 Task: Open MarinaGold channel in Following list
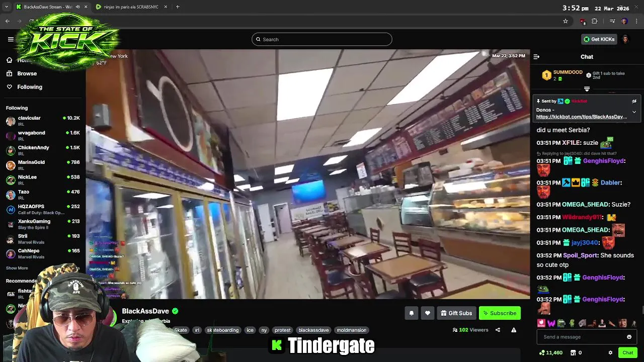click(x=43, y=165)
